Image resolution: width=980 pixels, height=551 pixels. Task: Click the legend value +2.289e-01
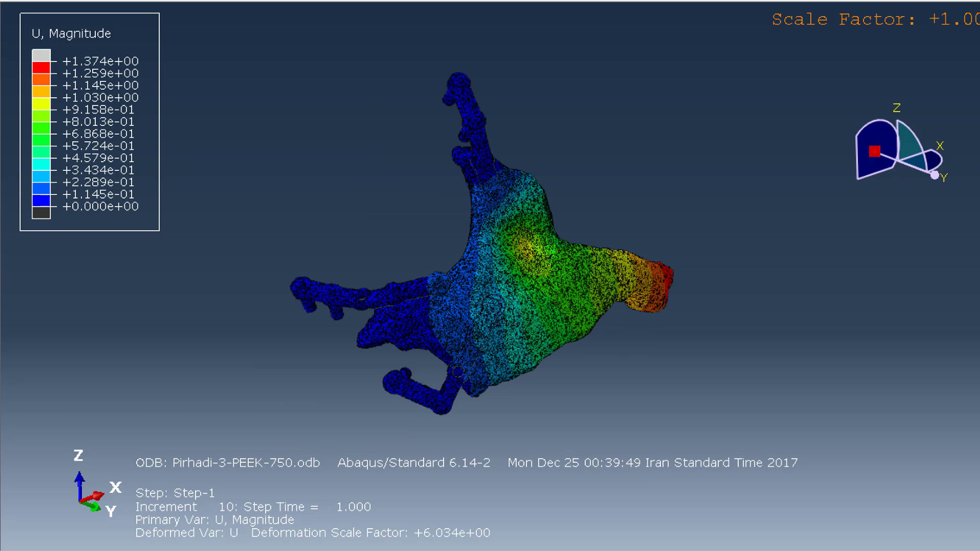coord(98,182)
